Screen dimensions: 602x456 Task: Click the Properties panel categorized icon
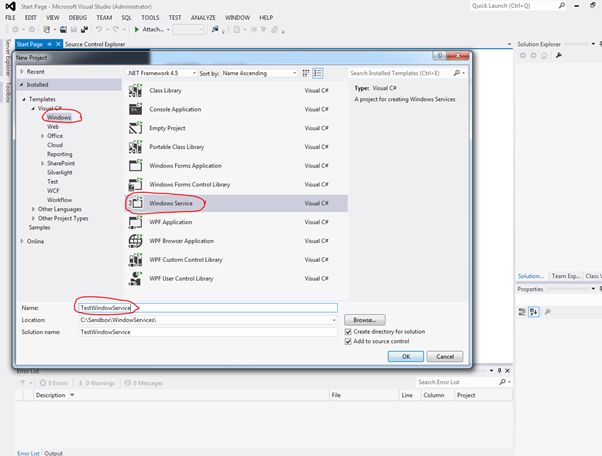(x=522, y=312)
